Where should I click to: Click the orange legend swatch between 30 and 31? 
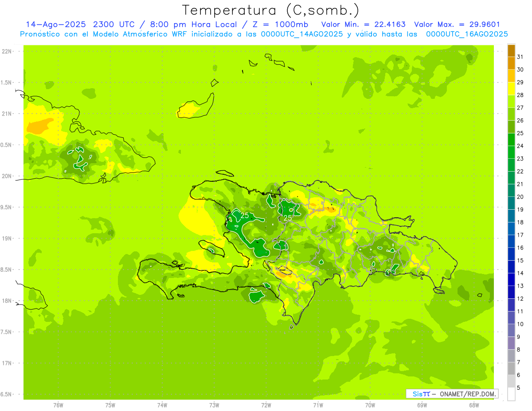click(511, 63)
